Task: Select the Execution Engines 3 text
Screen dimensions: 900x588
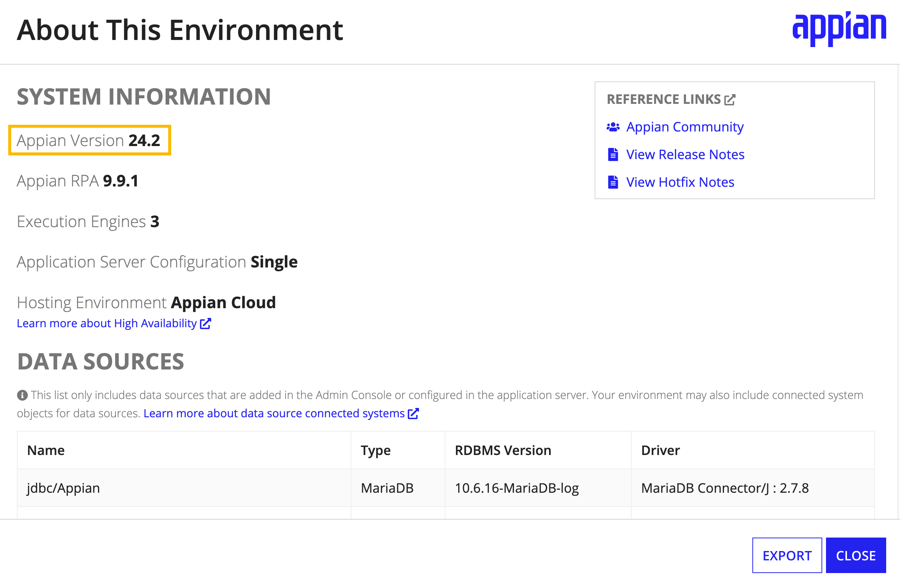Action: pyautogui.click(x=88, y=222)
